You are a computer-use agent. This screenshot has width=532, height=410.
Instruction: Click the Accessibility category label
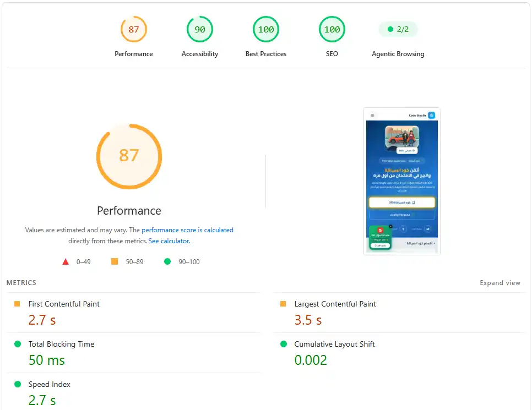point(200,54)
